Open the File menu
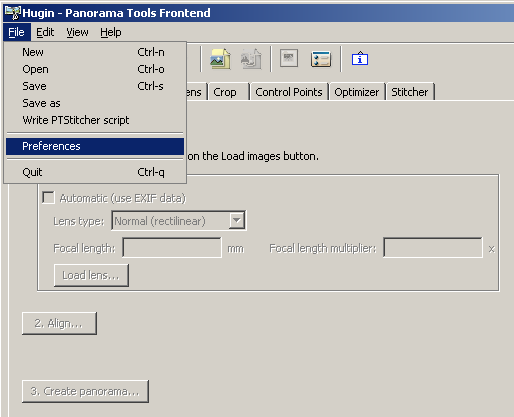This screenshot has height=417, width=514. 17,32
